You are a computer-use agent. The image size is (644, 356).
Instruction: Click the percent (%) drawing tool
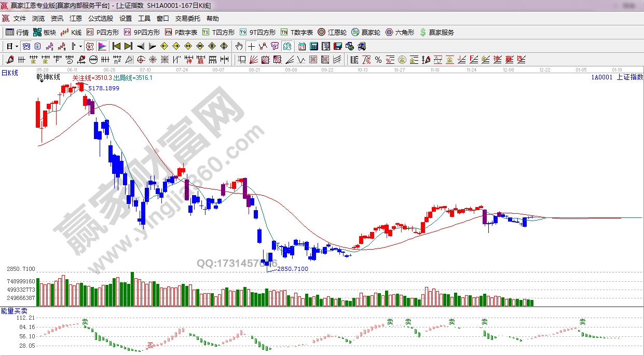pyautogui.click(x=378, y=60)
